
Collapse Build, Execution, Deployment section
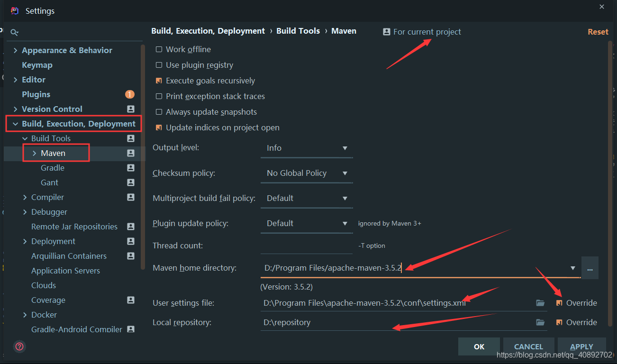click(x=15, y=124)
